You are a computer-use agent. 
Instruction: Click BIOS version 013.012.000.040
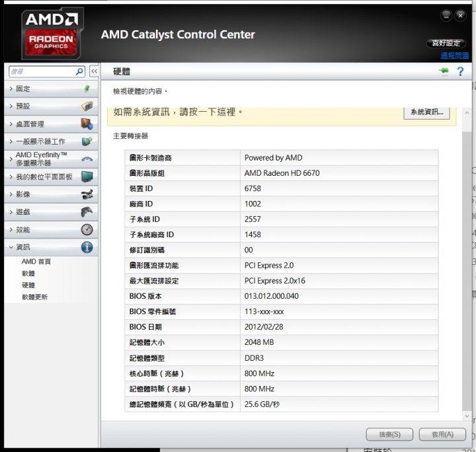272,296
